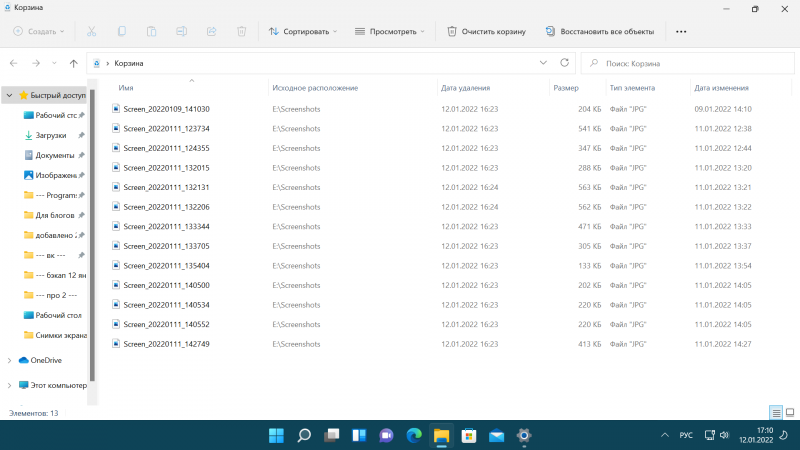Click the Delete trash icon in toolbar

[x=241, y=31]
